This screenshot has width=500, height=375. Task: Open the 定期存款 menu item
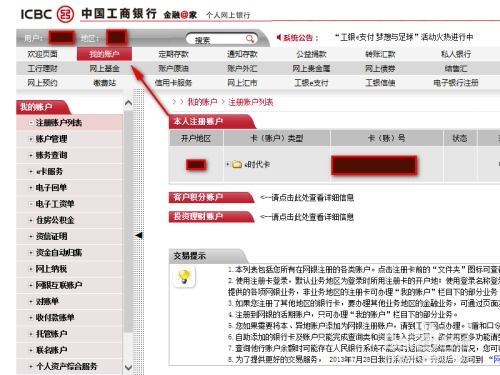click(x=173, y=54)
